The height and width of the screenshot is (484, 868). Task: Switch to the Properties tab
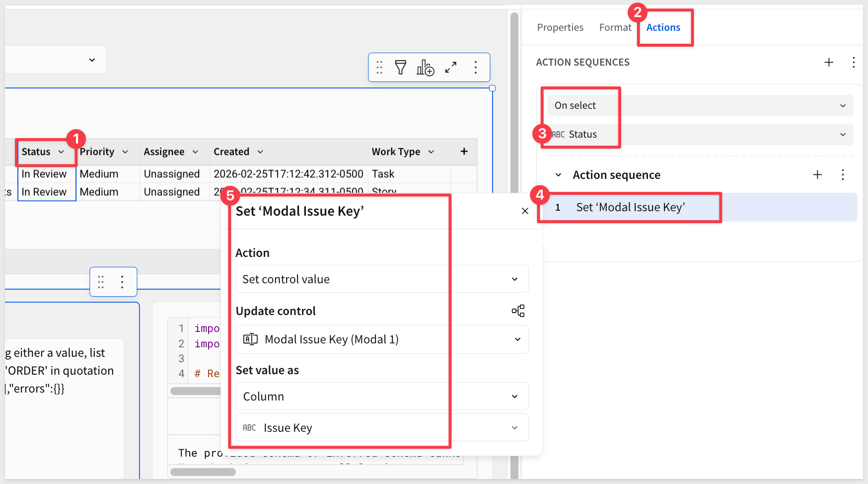coord(560,27)
